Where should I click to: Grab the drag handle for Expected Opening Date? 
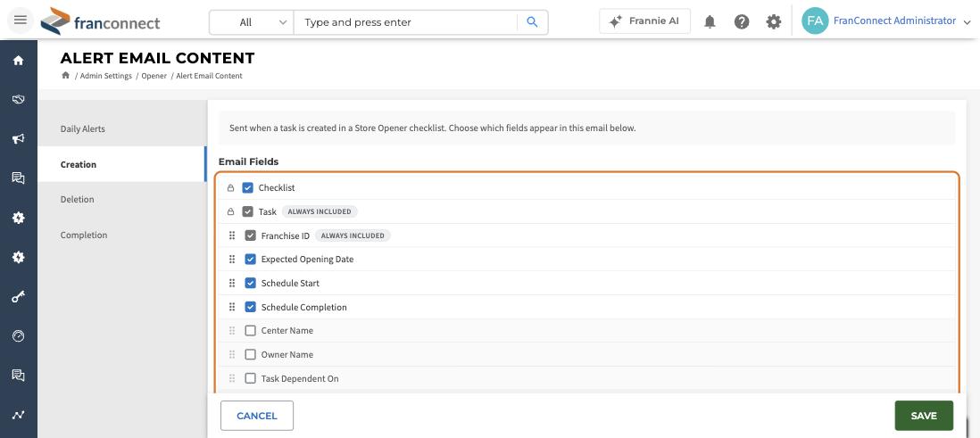232,260
